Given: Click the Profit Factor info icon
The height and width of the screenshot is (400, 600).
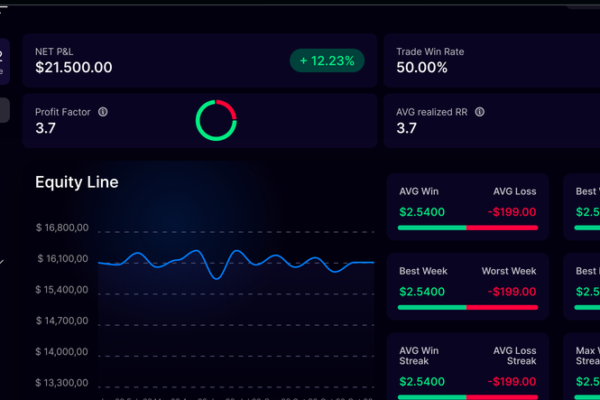Looking at the screenshot, I should click(x=103, y=113).
